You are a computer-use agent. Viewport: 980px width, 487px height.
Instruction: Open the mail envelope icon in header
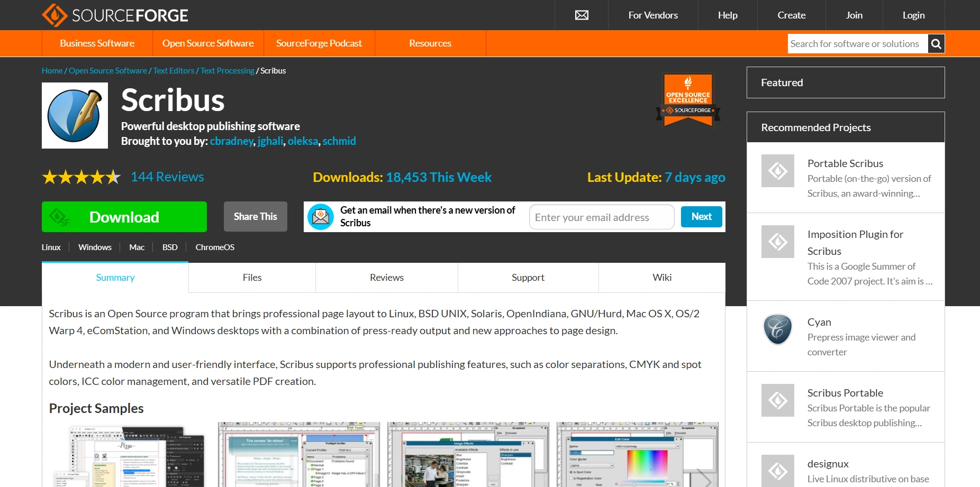582,15
